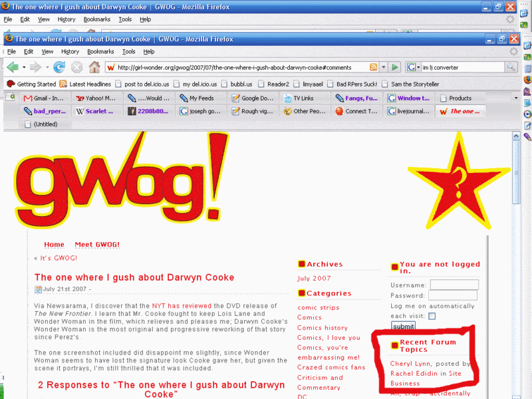Reload the page with the Refresh icon
The image size is (532, 399).
tap(59, 67)
